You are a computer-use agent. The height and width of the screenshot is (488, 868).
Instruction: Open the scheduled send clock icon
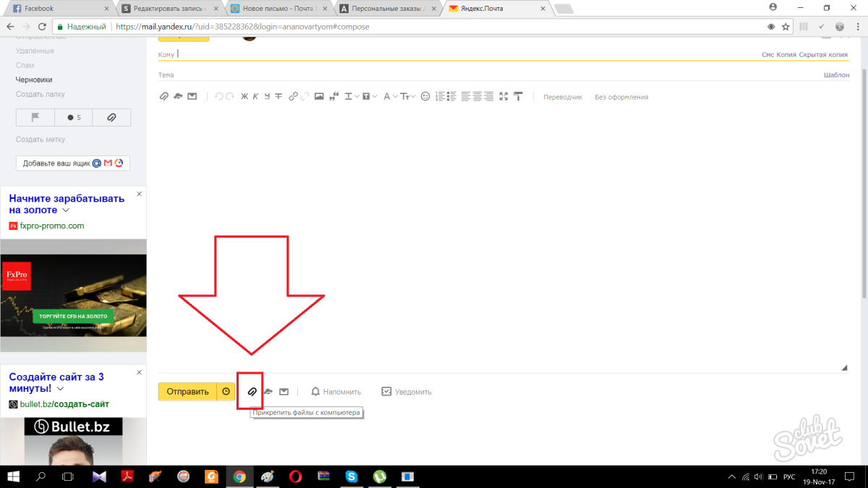pyautogui.click(x=226, y=391)
